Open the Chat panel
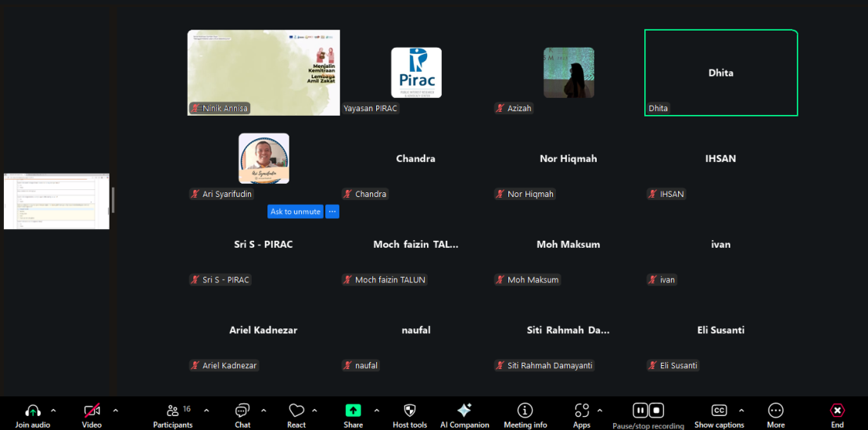Viewport: 868px width, 430px height. [x=242, y=410]
